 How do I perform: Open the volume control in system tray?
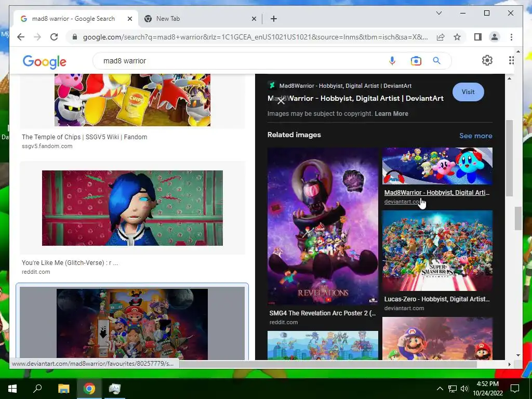464,389
